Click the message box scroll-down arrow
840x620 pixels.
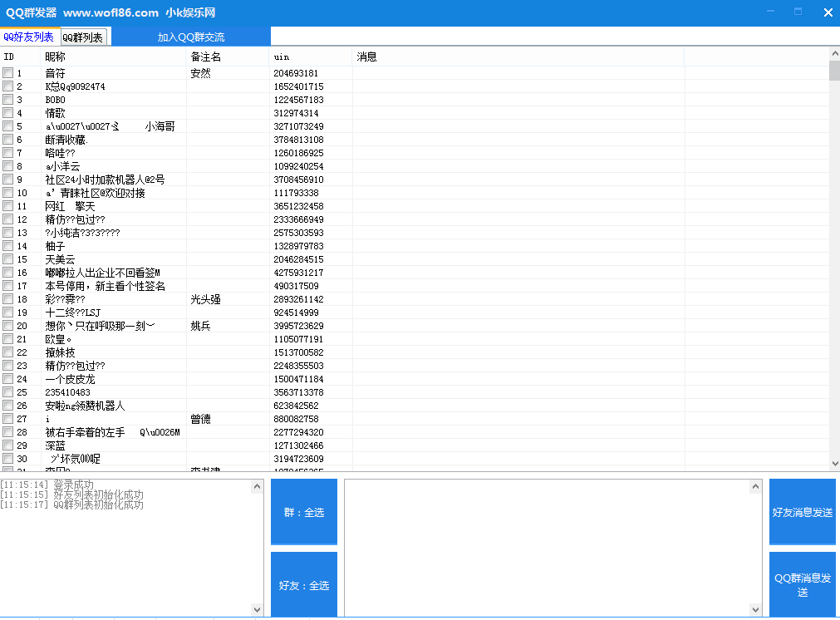tap(755, 609)
